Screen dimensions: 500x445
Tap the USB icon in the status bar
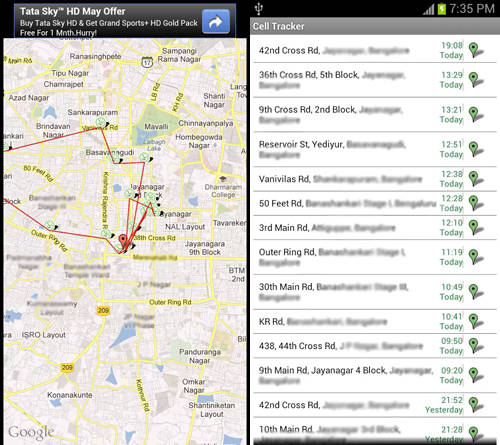(259, 9)
